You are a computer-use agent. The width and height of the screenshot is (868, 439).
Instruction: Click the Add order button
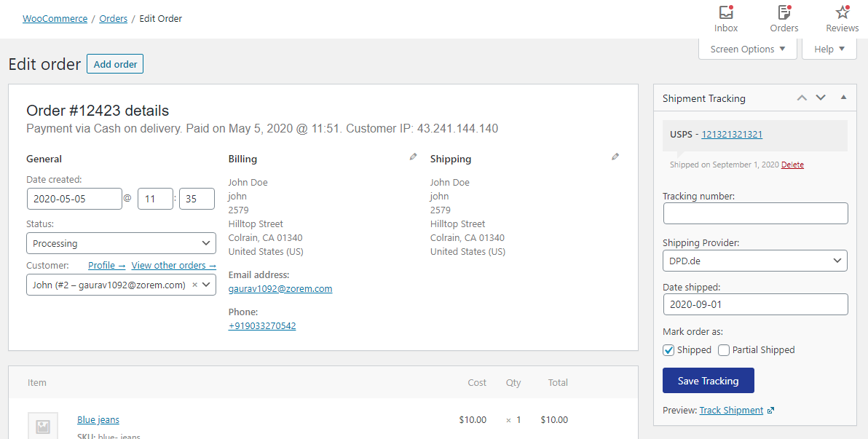(x=115, y=64)
